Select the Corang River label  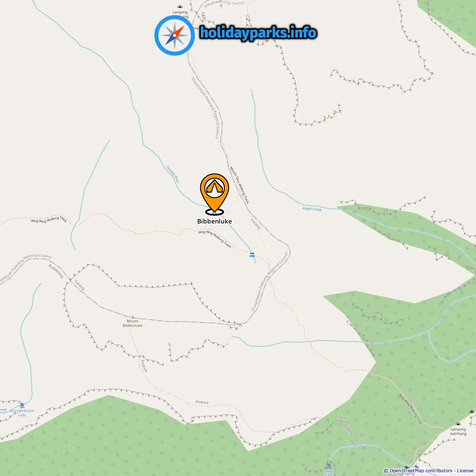[173, 174]
